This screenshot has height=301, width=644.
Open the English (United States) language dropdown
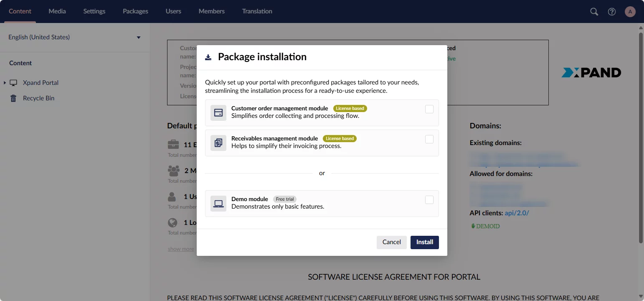pyautogui.click(x=74, y=37)
